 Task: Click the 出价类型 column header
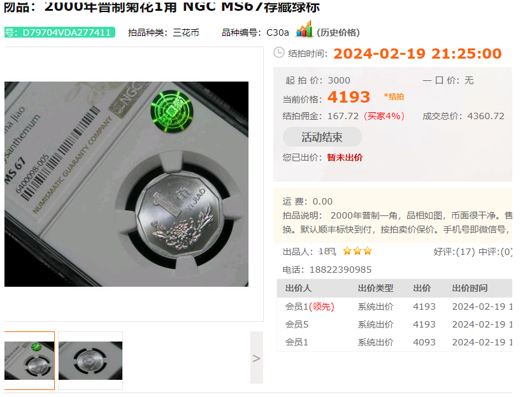tap(375, 289)
